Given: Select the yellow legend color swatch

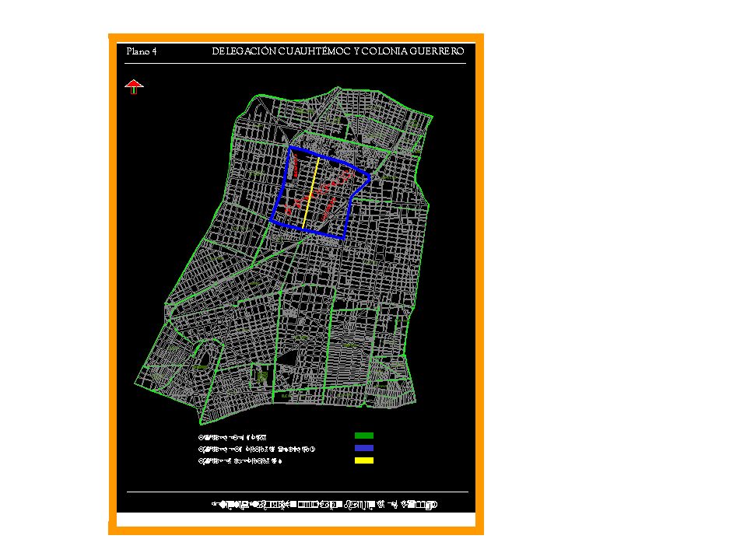Looking at the screenshot, I should coord(364,460).
